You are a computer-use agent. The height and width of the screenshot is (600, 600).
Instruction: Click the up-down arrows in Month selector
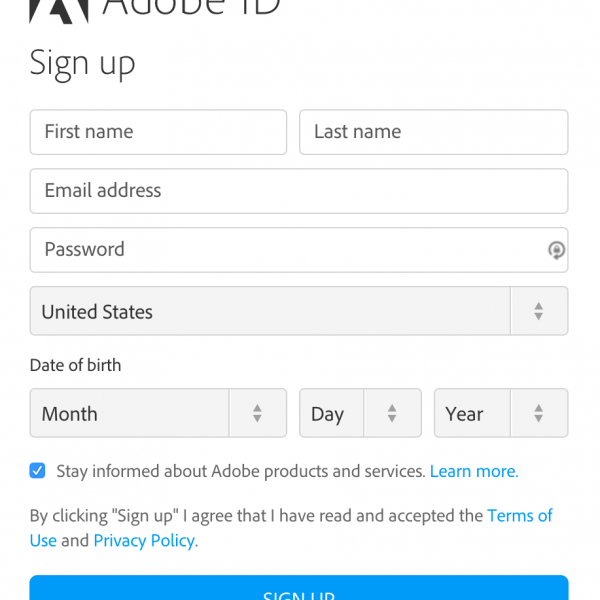(257, 413)
